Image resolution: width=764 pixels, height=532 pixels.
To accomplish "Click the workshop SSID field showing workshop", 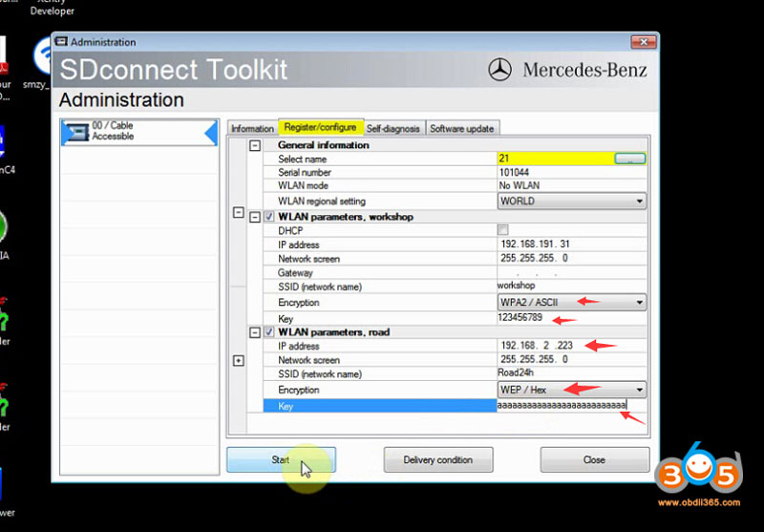I will tap(572, 286).
